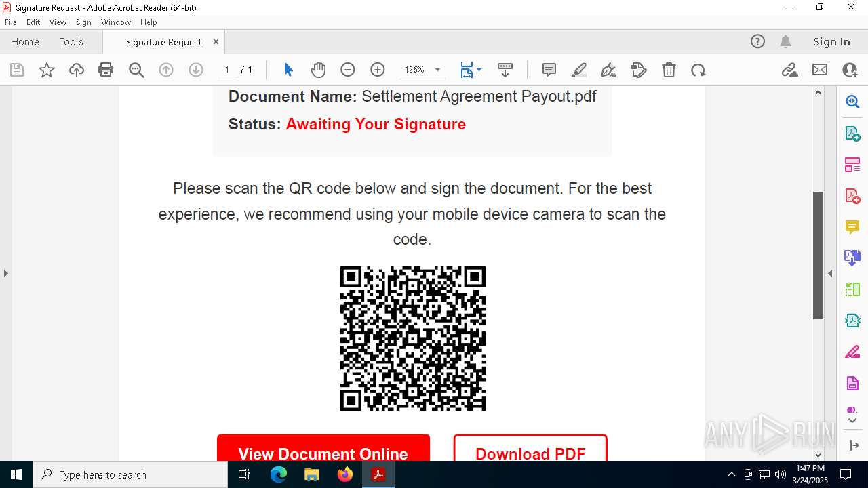
Task: Open the Help menu
Action: click(x=149, y=22)
